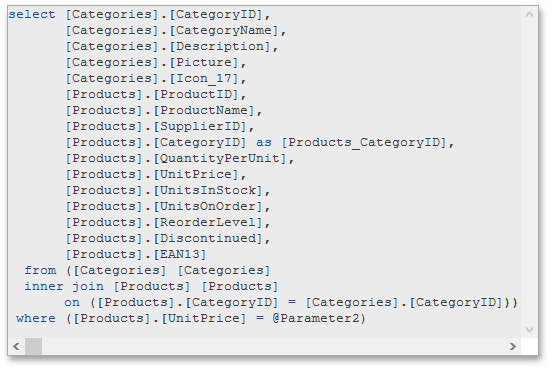Click the [QuantityPerUnit] column text
Viewport: 552px width, 371px height.
point(220,158)
